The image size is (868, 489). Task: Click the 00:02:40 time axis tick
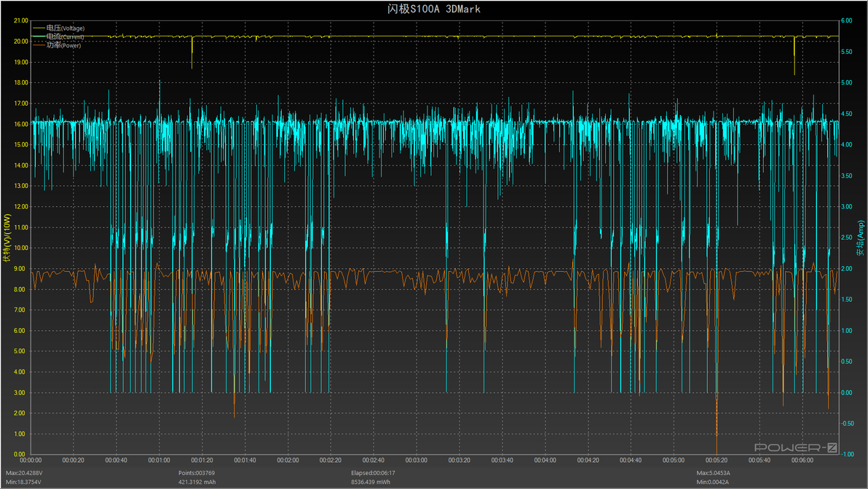coord(374,460)
